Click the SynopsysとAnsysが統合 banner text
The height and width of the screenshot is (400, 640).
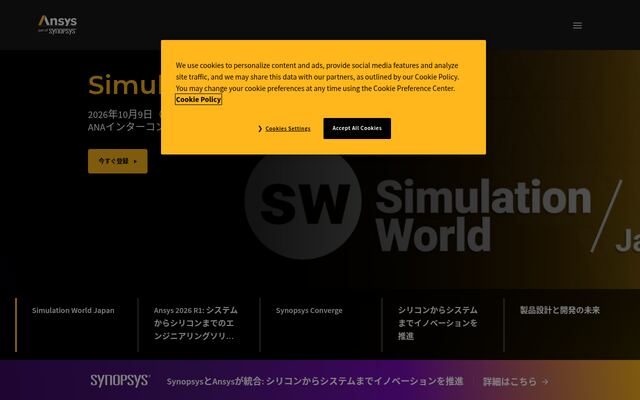315,381
